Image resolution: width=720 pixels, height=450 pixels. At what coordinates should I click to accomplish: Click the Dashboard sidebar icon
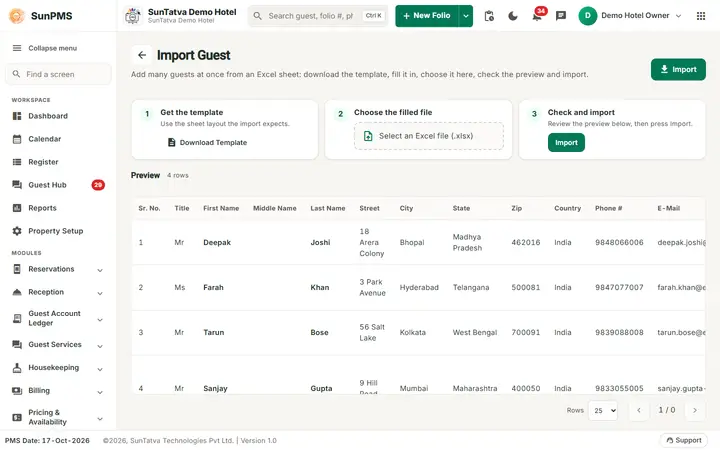point(17,116)
